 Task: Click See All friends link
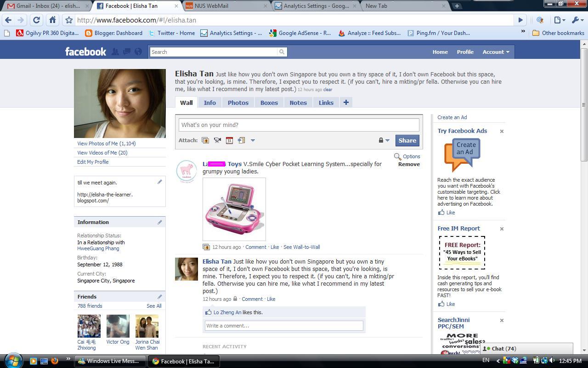click(x=154, y=306)
